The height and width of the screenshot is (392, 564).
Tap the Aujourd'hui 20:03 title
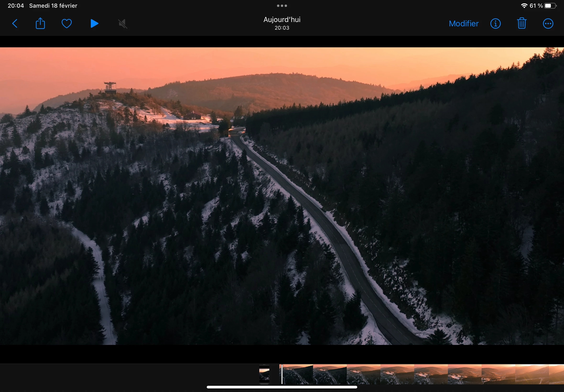point(282,23)
